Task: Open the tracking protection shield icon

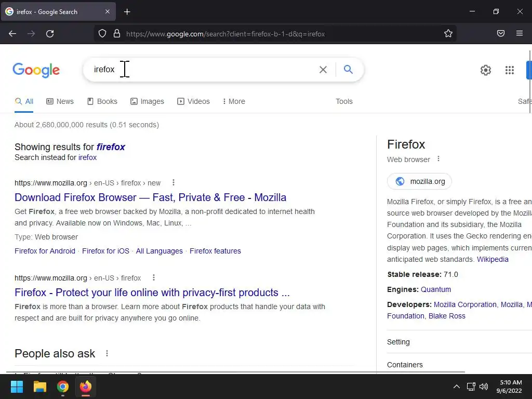Action: [102, 34]
